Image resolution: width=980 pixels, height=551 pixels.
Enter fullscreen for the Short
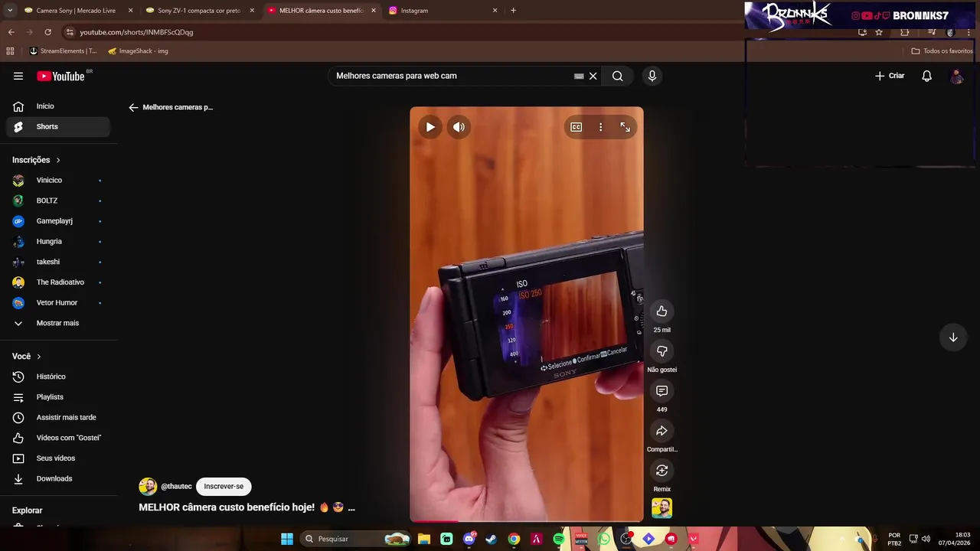pos(626,127)
